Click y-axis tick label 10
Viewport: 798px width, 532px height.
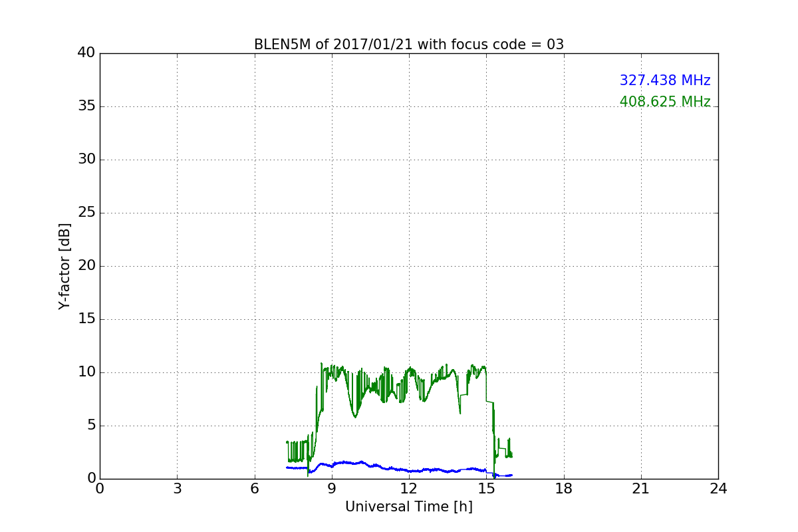(x=86, y=372)
